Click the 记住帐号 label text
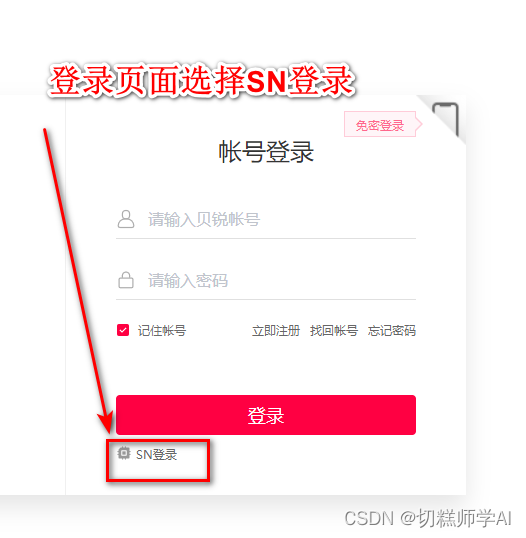 coord(162,331)
